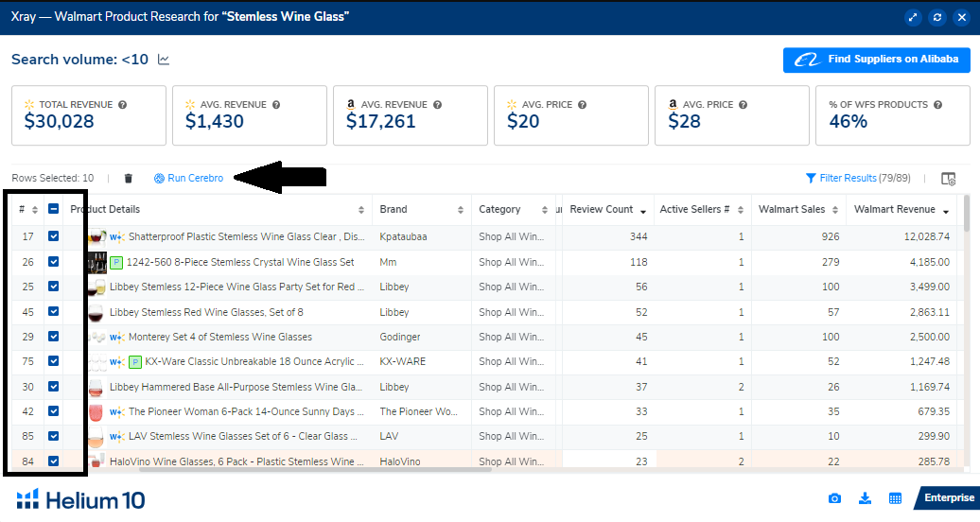Click the % of WFS Products help icon
Viewport: 980px width, 522px height.
(x=937, y=104)
